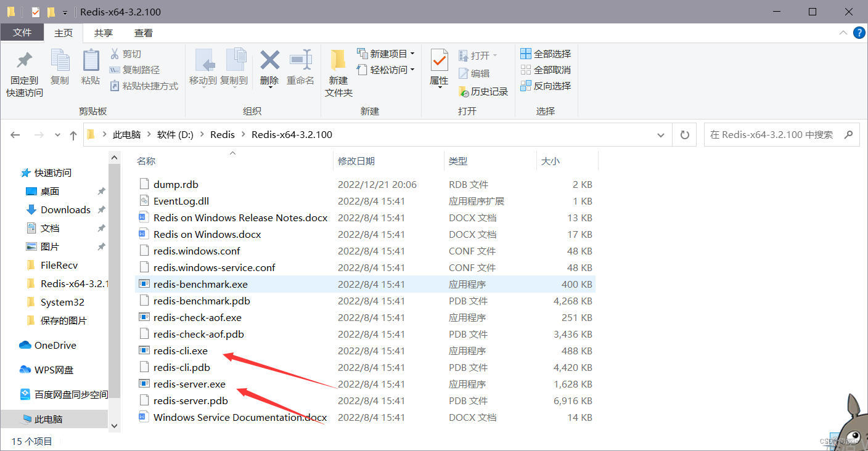Viewport: 868px width, 451px height.
Task: Open the recent locations dropdown arrow
Action: click(x=57, y=134)
